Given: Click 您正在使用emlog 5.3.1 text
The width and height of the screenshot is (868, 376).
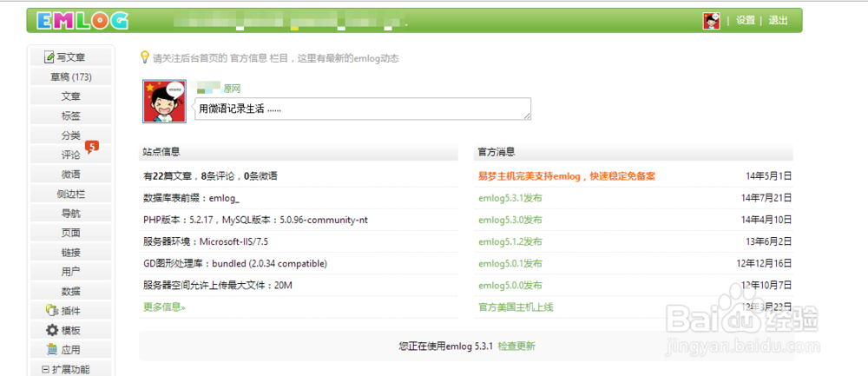Looking at the screenshot, I should (446, 346).
